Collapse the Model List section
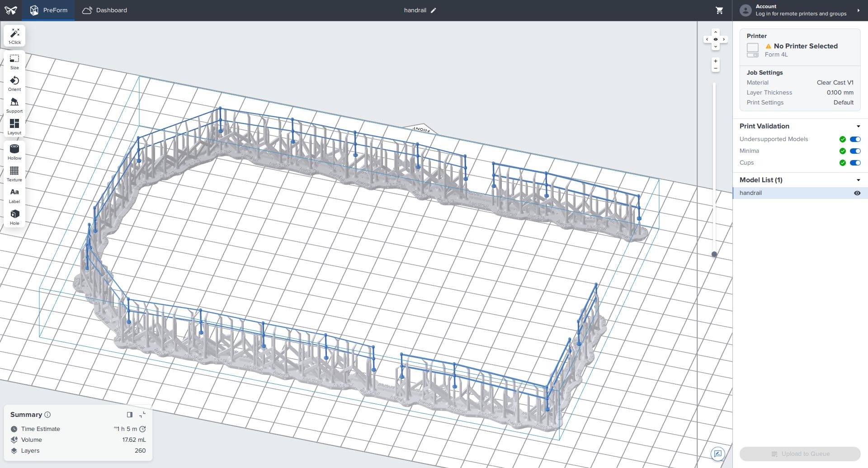 (858, 180)
